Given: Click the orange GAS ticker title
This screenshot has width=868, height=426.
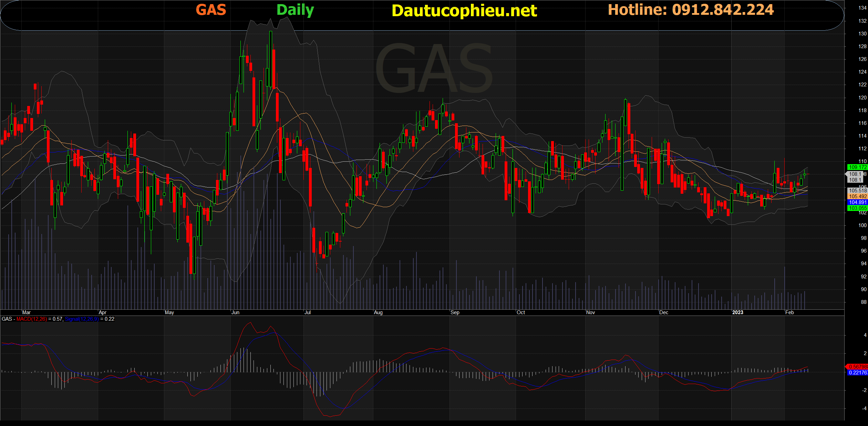Looking at the screenshot, I should (x=211, y=10).
